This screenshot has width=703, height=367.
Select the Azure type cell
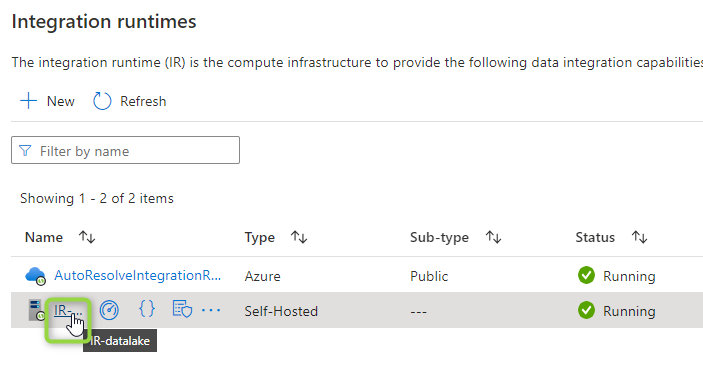pos(263,276)
